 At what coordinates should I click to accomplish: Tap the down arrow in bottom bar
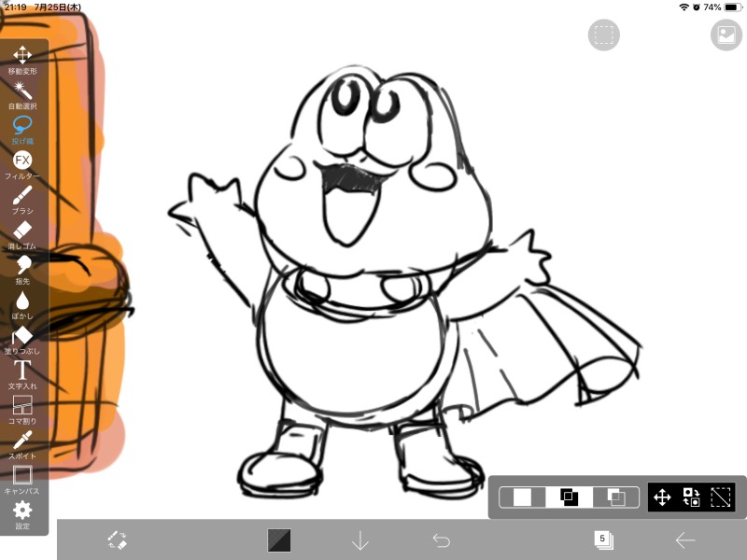pyautogui.click(x=360, y=540)
